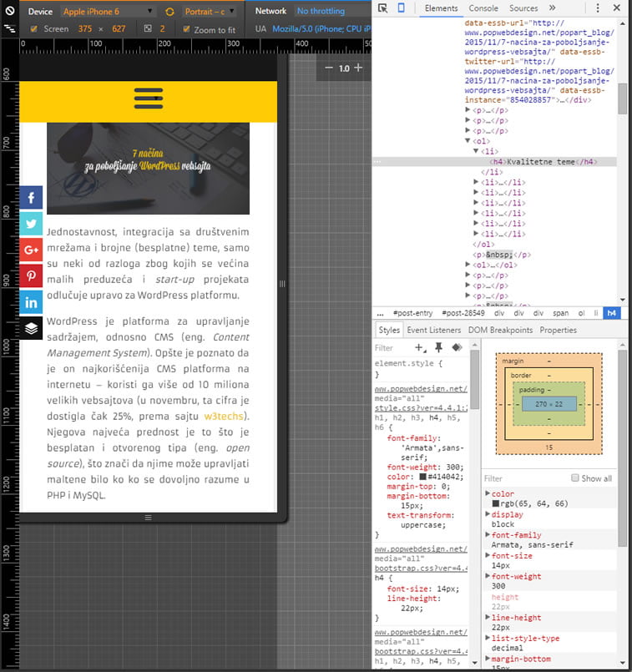Open the DevTools three-dot menu

click(598, 8)
